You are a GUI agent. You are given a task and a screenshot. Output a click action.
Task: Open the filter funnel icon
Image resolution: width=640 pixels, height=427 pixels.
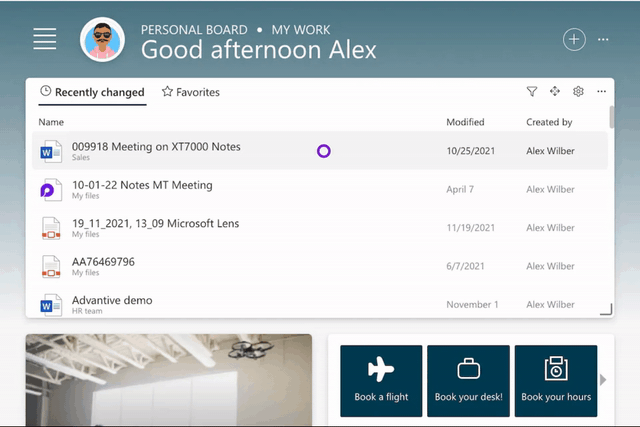532,92
